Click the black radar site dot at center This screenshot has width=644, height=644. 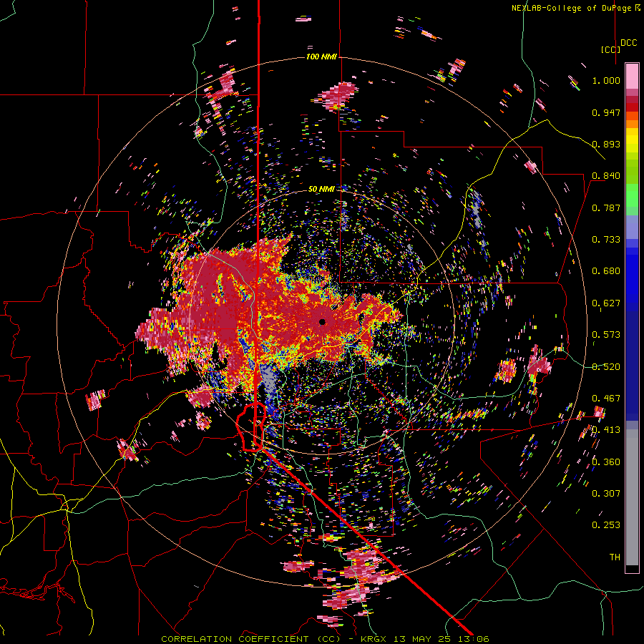[x=322, y=322]
